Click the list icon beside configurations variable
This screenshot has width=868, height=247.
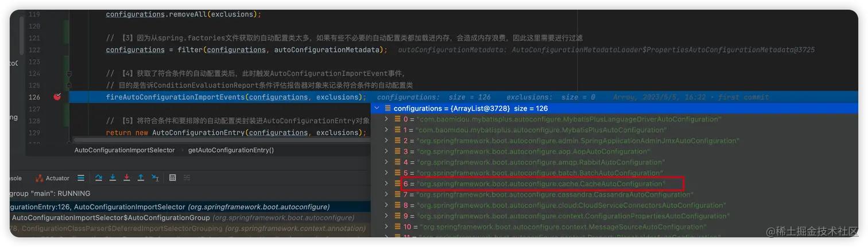click(387, 108)
